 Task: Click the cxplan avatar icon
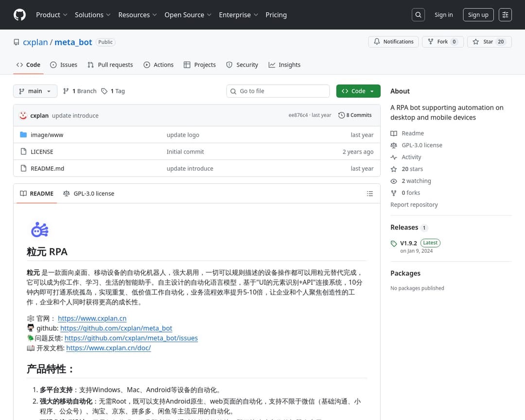pos(23,115)
